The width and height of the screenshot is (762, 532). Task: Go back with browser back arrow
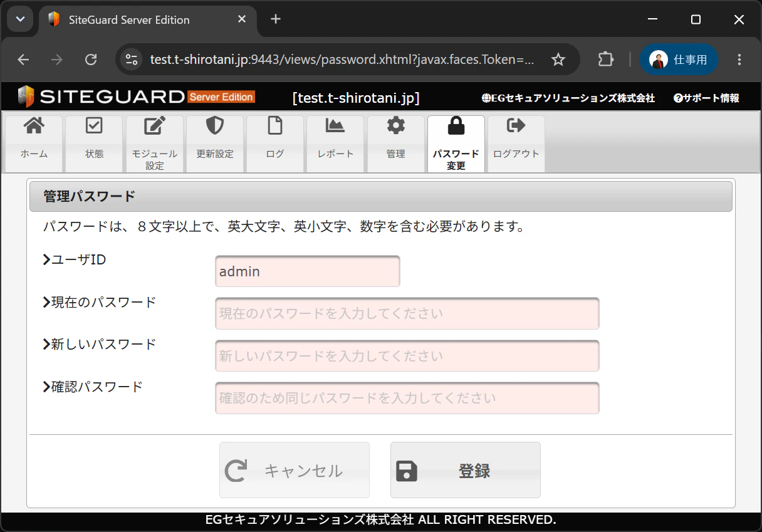click(x=23, y=60)
